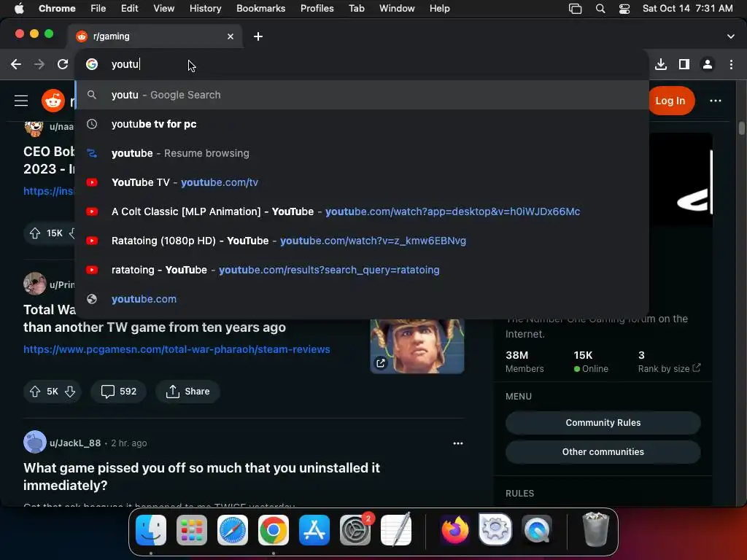This screenshot has width=747, height=560.
Task: Click the Log In button
Action: [x=670, y=101]
